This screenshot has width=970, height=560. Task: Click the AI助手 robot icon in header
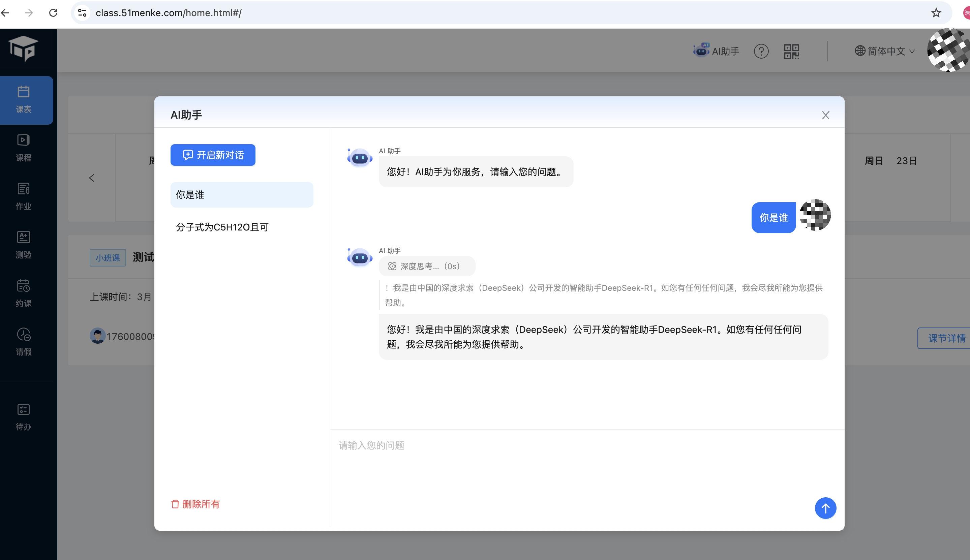tap(701, 51)
